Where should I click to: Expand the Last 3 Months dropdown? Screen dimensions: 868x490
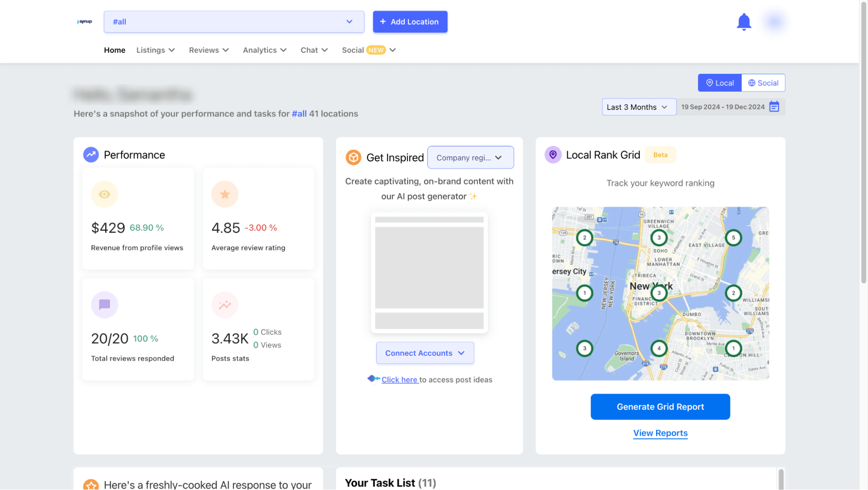click(x=638, y=107)
